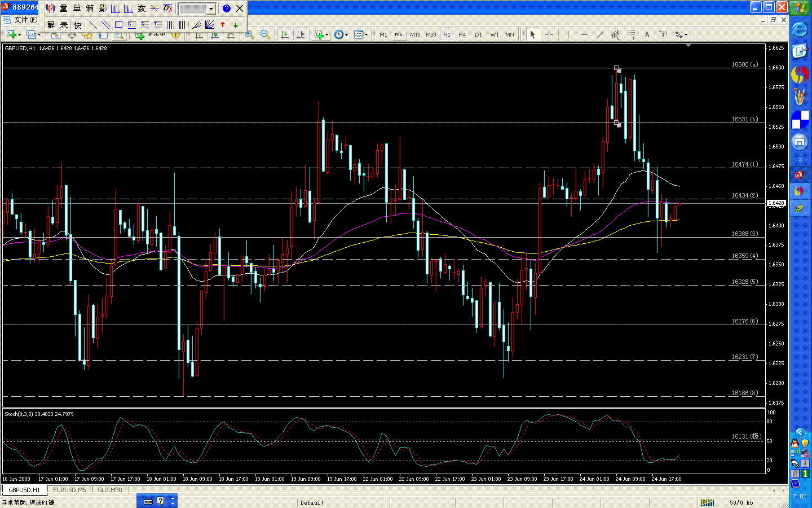Viewport: 812px width, 508px height.
Task: Switch to the M30 timeframe
Action: (431, 34)
